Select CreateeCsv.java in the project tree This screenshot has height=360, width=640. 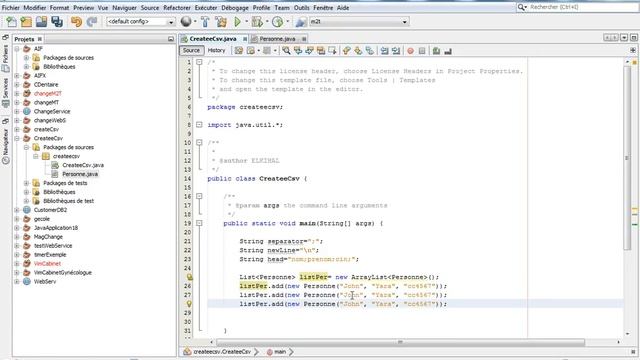83,165
